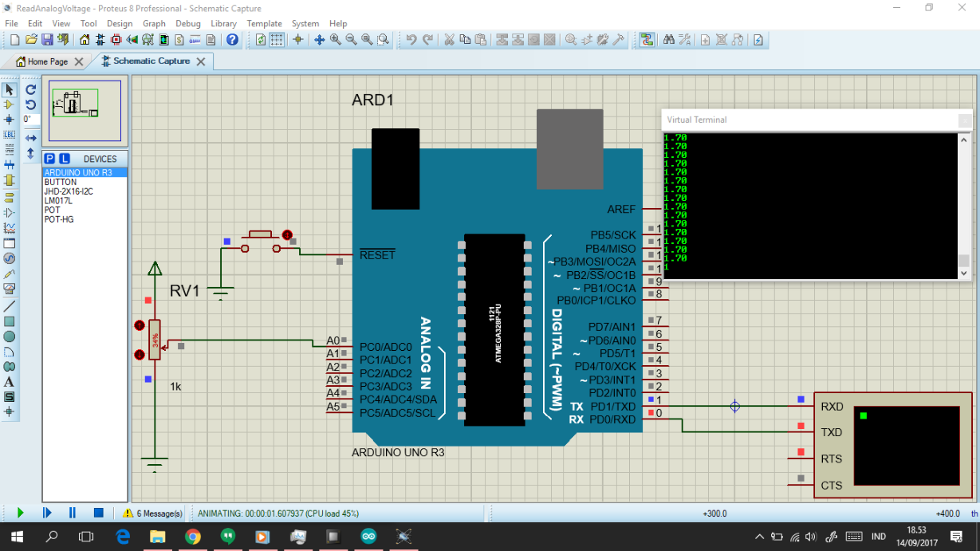Image resolution: width=980 pixels, height=551 pixels.
Task: Toggle real-time snap with the crosshair icon
Action: coord(297,38)
